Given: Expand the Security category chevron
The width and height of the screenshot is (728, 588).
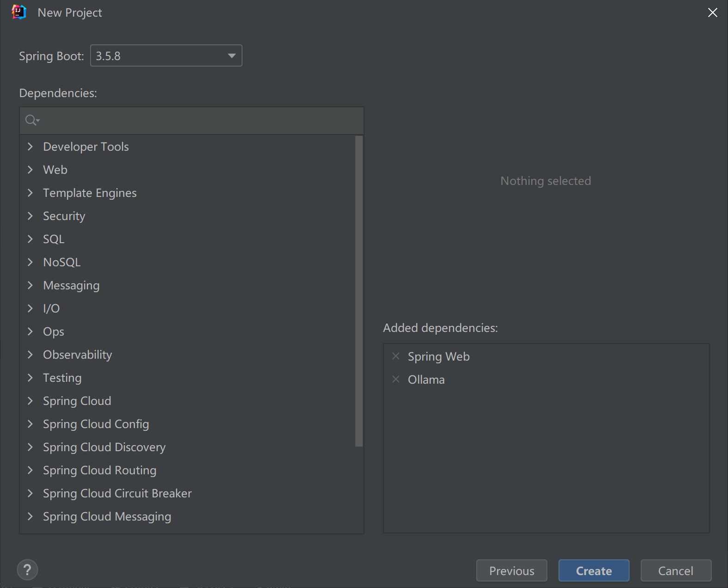Looking at the screenshot, I should click(x=30, y=216).
